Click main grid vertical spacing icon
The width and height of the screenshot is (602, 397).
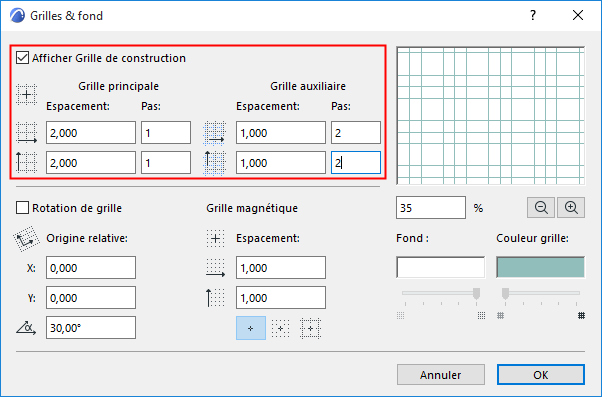pos(26,162)
